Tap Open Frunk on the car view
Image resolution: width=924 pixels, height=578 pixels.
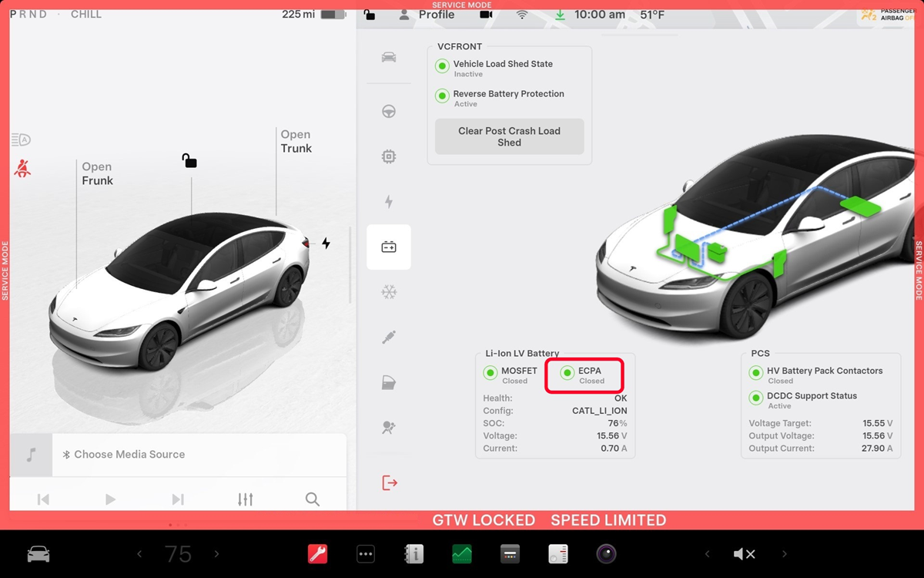(x=97, y=173)
